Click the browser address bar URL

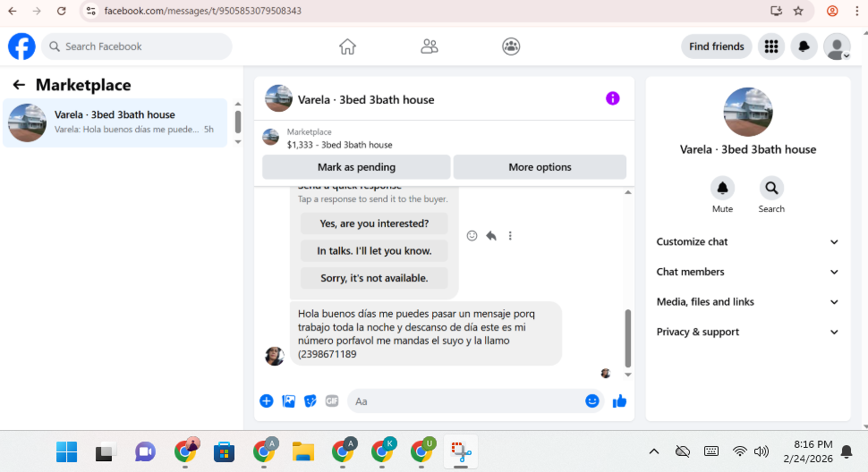coord(202,11)
